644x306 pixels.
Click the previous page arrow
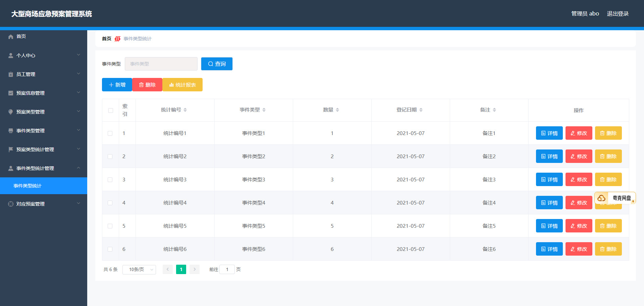[168, 269]
